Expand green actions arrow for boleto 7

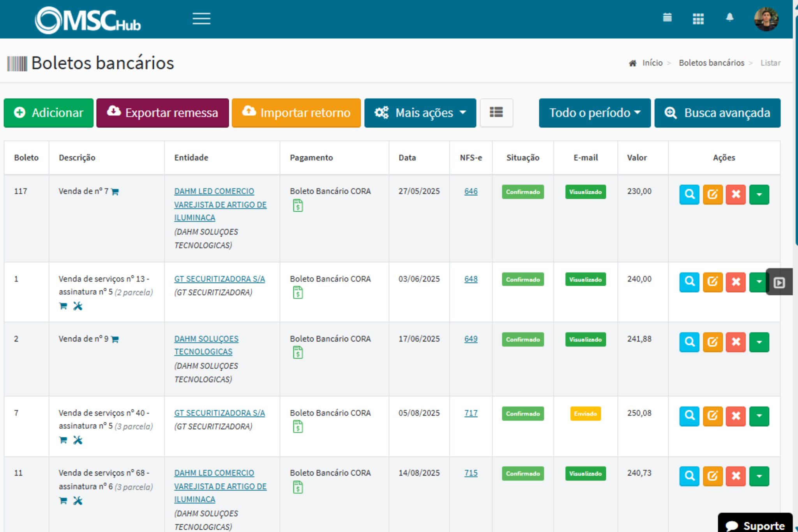(759, 416)
